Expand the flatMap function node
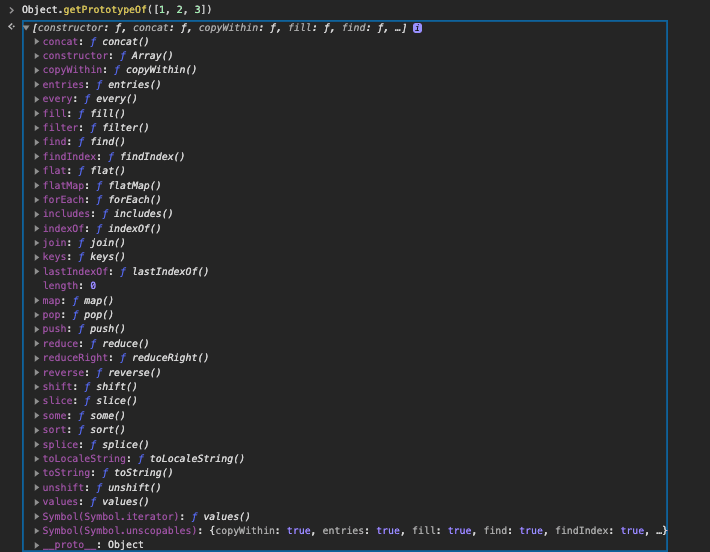 (37, 185)
